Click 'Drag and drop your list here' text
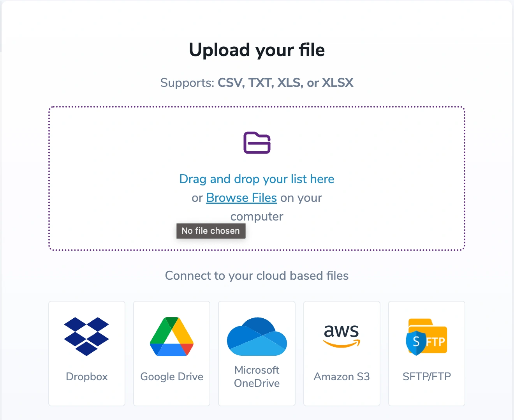This screenshot has height=420, width=514. (x=257, y=179)
